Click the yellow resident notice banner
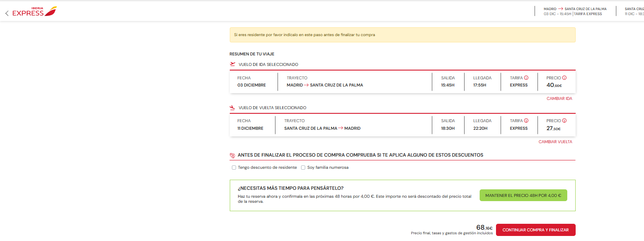Viewport: 644px width, 241px height. [402, 35]
